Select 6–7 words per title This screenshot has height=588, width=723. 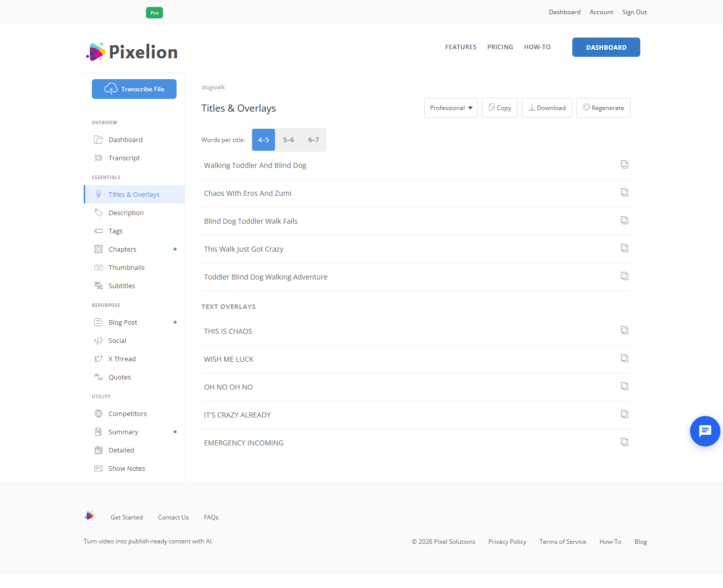pos(314,140)
